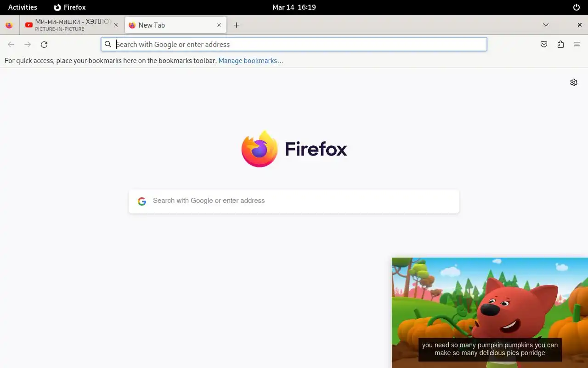Expand the list all tabs dropdown
The width and height of the screenshot is (588, 368).
546,25
